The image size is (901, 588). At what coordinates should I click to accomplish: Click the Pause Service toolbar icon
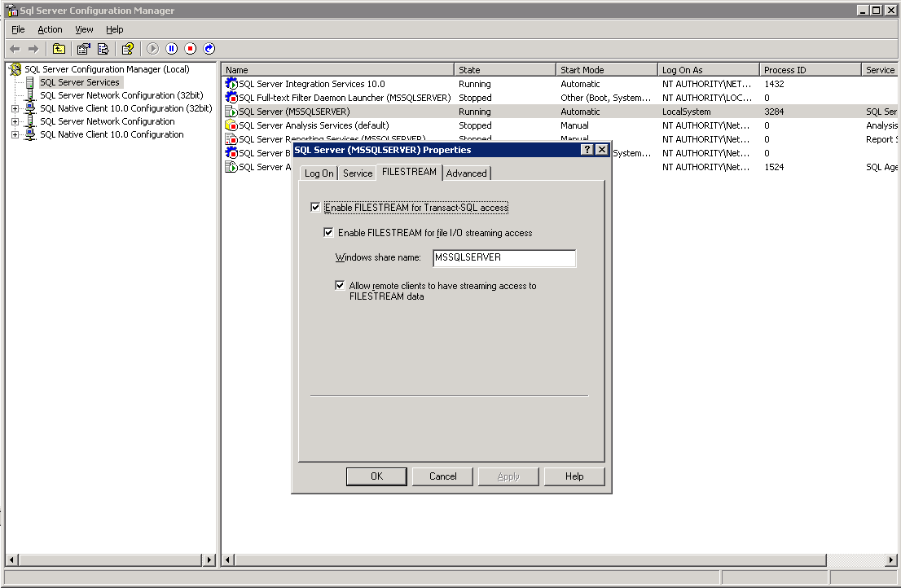coord(171,49)
